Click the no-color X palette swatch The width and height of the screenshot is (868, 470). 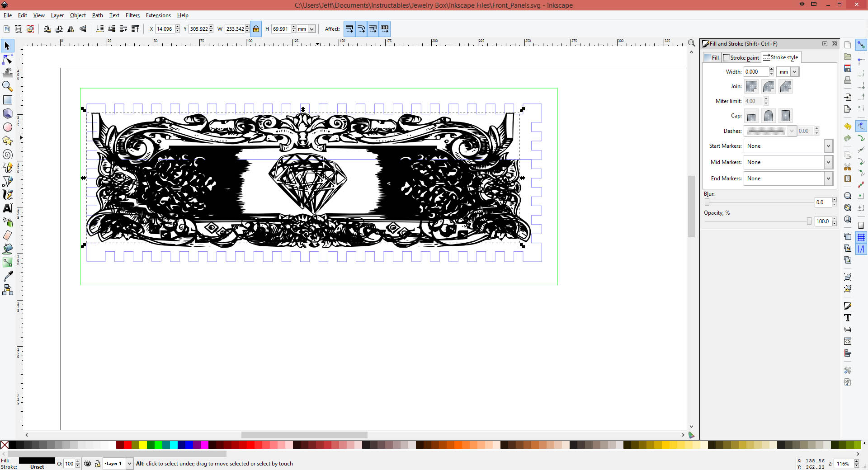pos(5,445)
